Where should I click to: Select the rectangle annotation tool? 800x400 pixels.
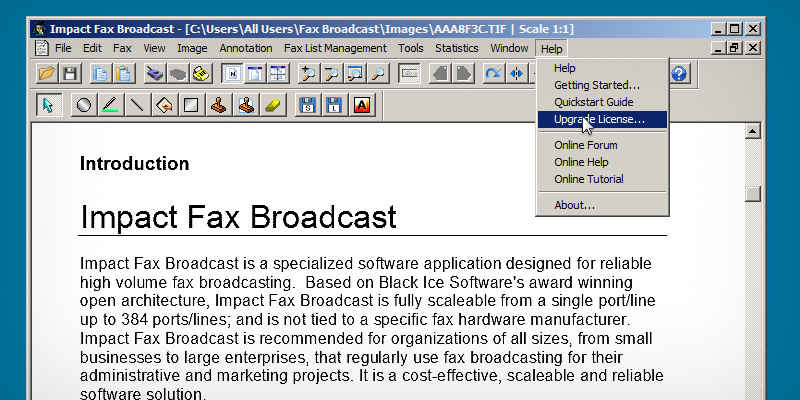tap(190, 105)
